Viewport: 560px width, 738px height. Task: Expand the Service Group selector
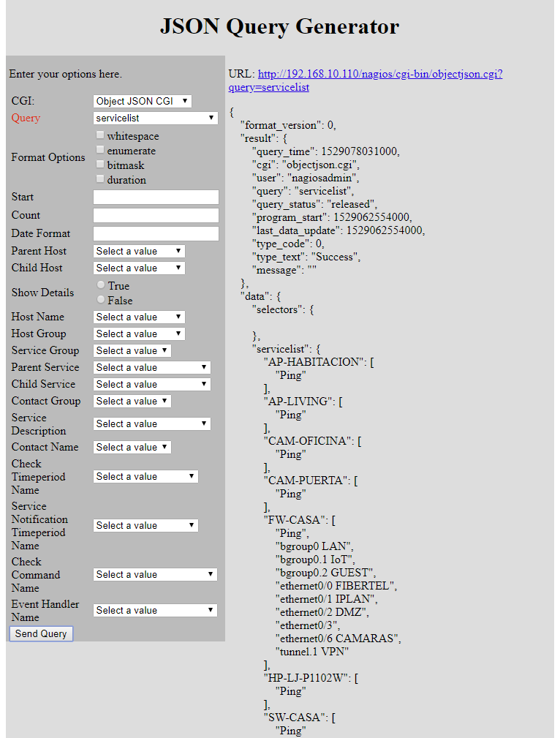(132, 351)
